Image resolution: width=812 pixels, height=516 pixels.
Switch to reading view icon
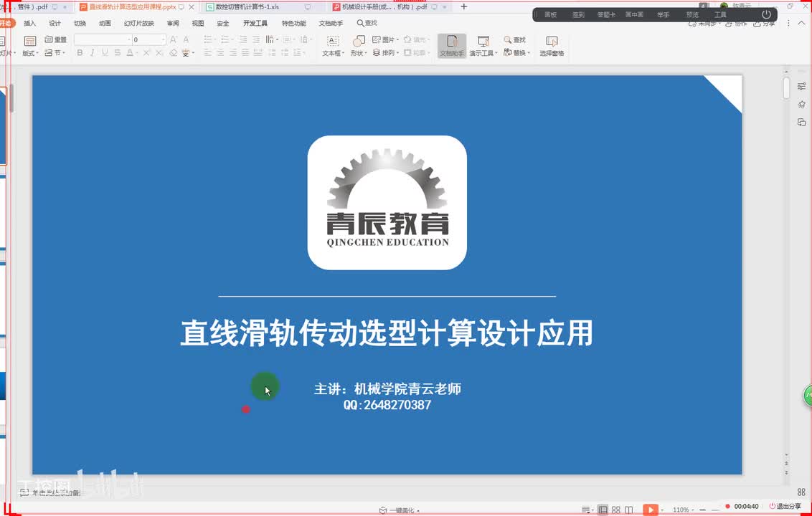pos(628,510)
